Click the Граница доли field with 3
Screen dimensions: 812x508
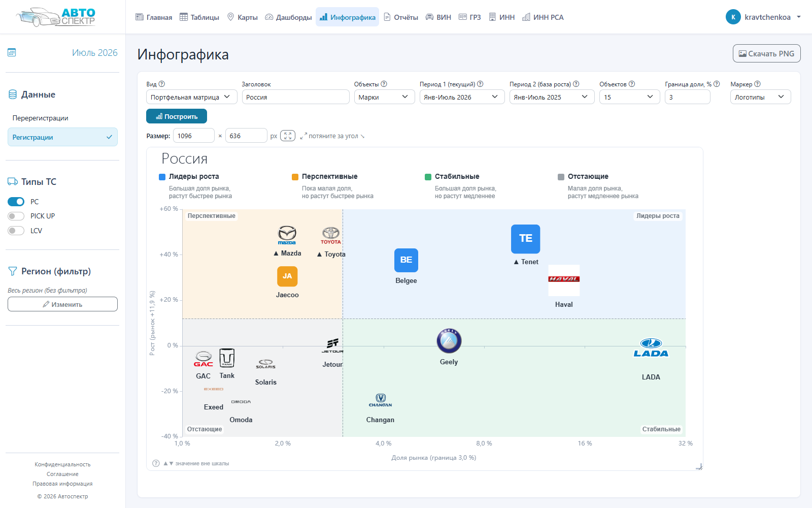coord(688,97)
